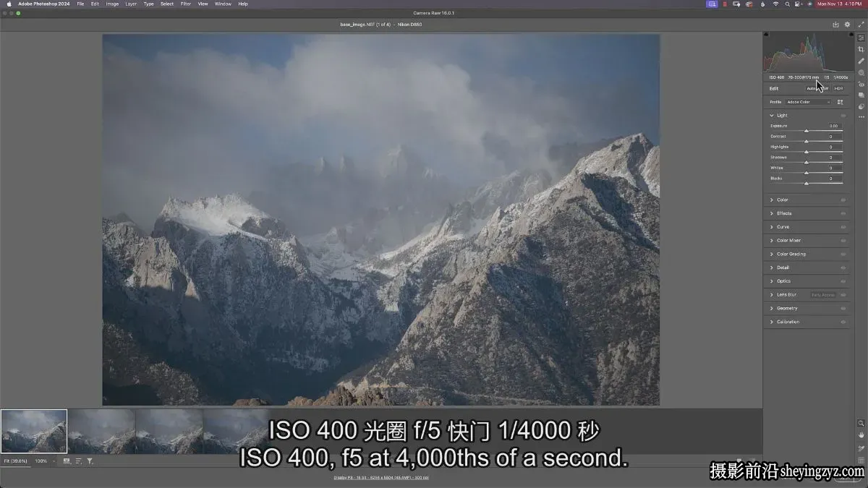868x488 pixels.
Task: Select the Zoom tool magnifier icon
Action: [861, 423]
